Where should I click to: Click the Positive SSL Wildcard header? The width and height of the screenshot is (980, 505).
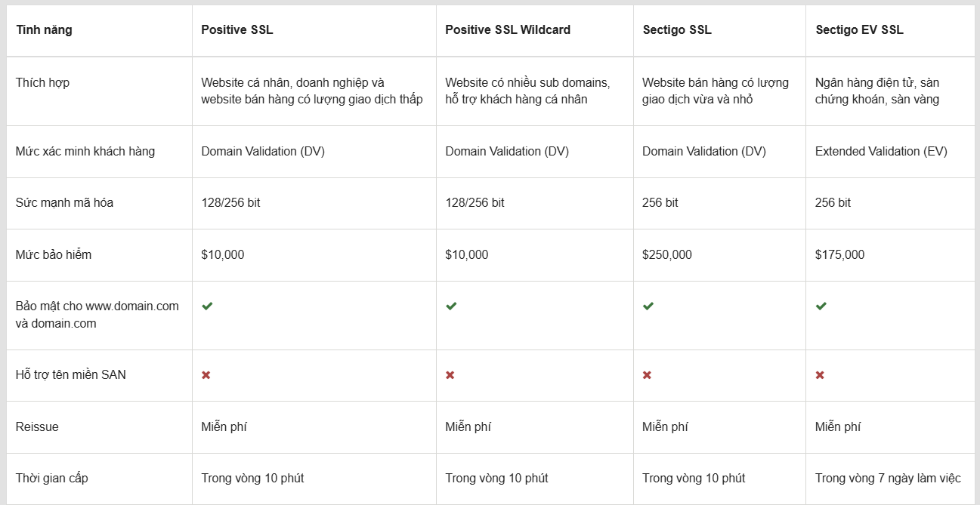pyautogui.click(x=508, y=30)
